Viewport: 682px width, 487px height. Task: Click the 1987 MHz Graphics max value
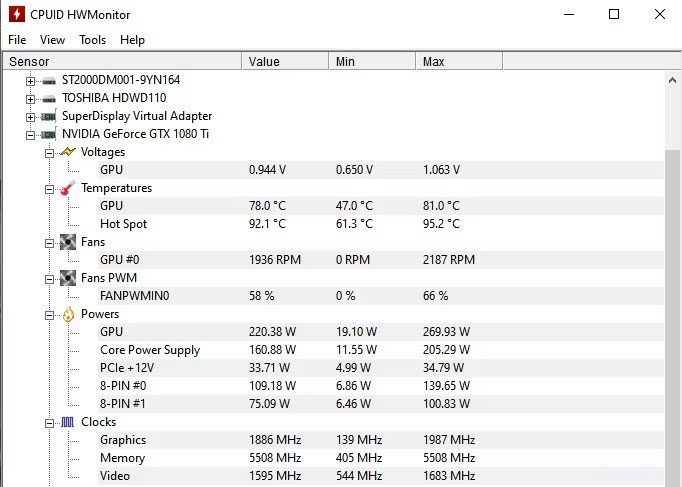coord(449,440)
